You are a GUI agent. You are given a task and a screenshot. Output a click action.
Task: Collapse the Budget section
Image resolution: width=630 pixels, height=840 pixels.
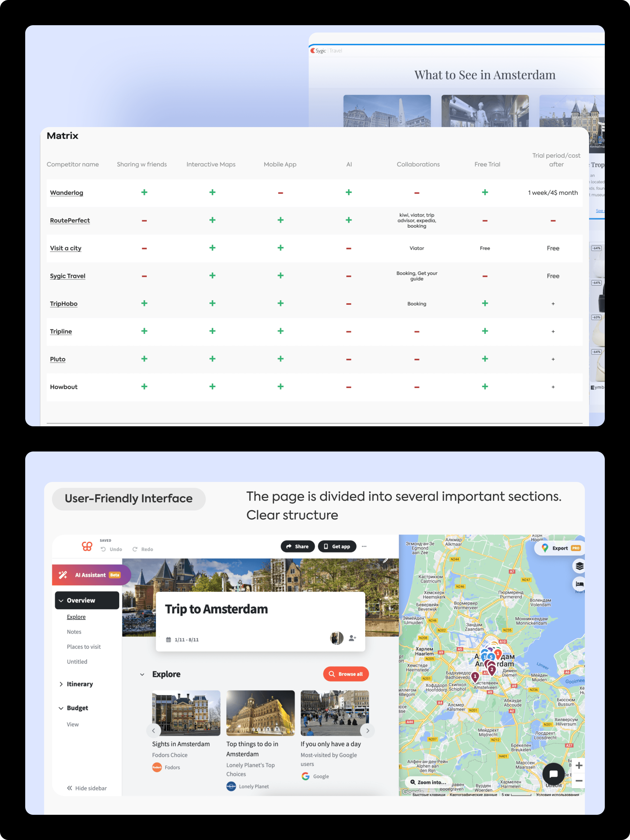[x=61, y=708]
